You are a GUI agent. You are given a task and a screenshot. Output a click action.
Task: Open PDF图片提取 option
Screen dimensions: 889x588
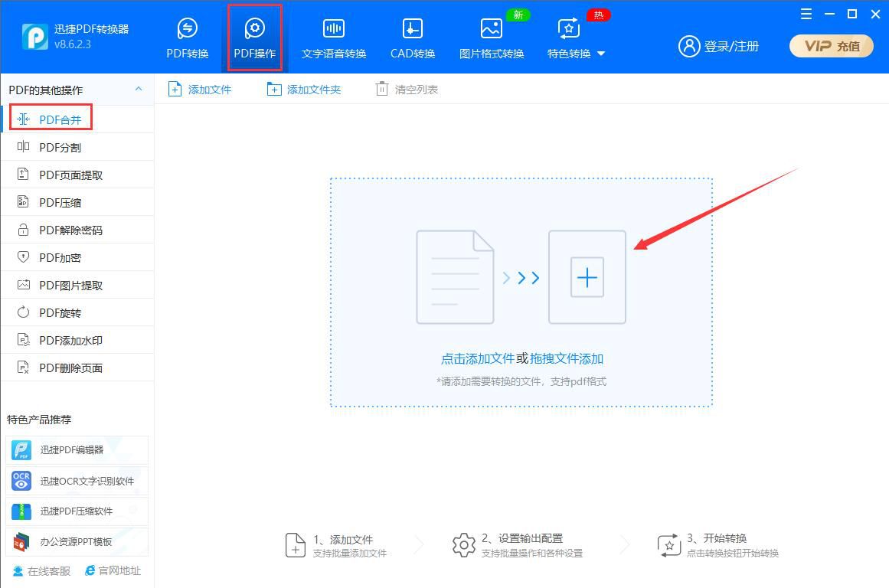pos(77,286)
